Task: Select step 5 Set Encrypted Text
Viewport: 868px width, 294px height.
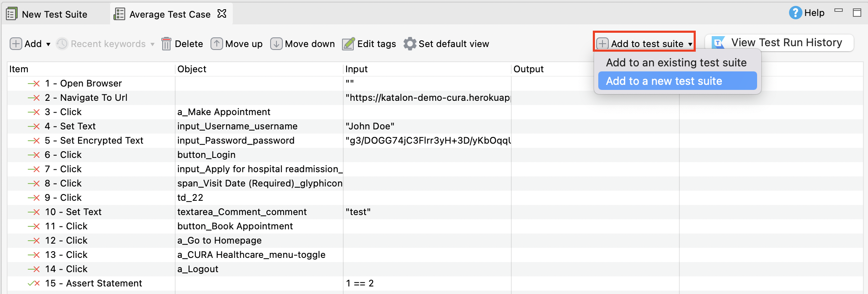Action: tap(101, 141)
